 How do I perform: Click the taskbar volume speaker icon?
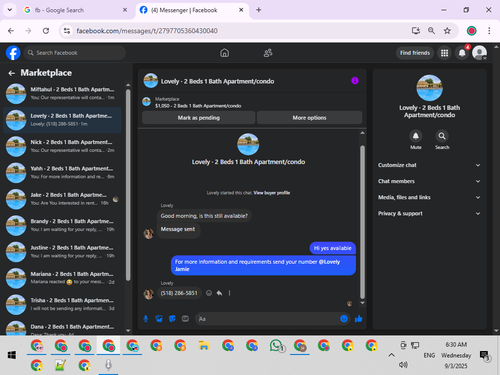coord(403,365)
